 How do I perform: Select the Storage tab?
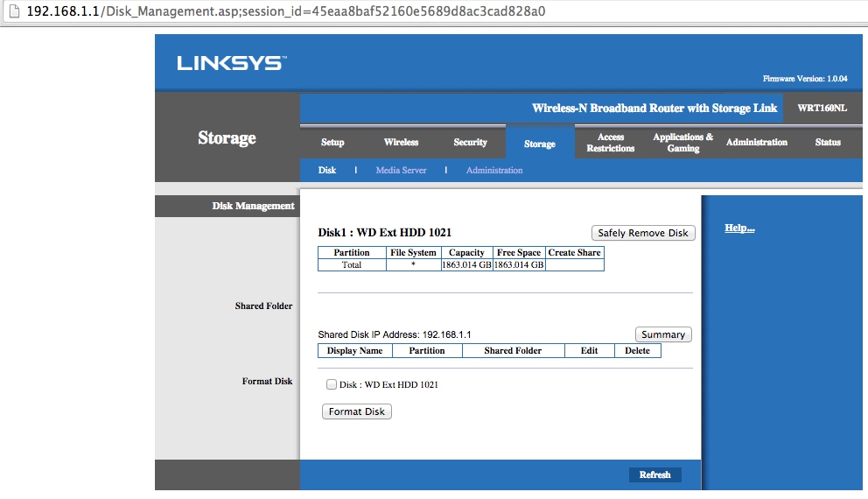click(540, 143)
